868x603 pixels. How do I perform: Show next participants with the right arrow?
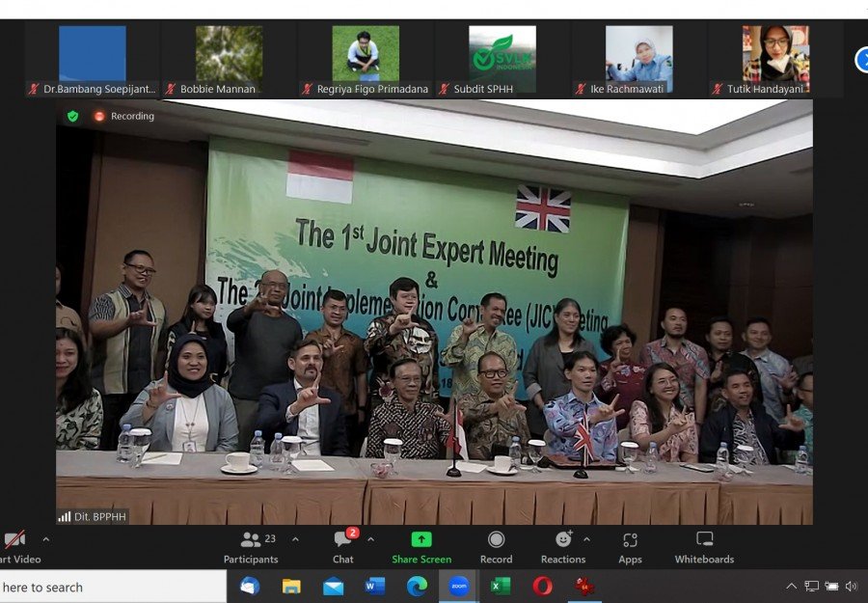[x=861, y=60]
